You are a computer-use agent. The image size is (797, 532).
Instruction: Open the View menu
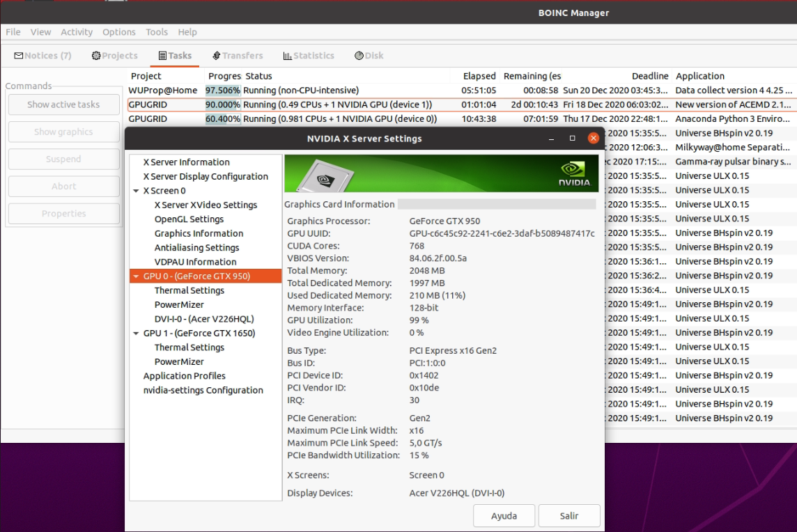[x=40, y=32]
